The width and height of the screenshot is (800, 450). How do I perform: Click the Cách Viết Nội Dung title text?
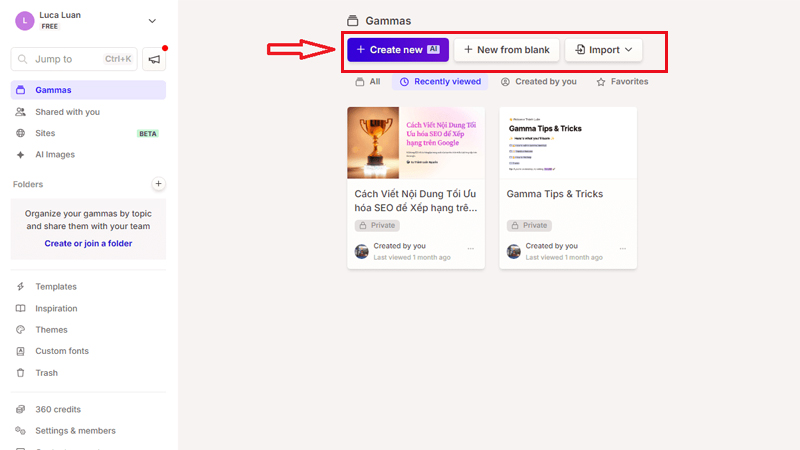[416, 201]
